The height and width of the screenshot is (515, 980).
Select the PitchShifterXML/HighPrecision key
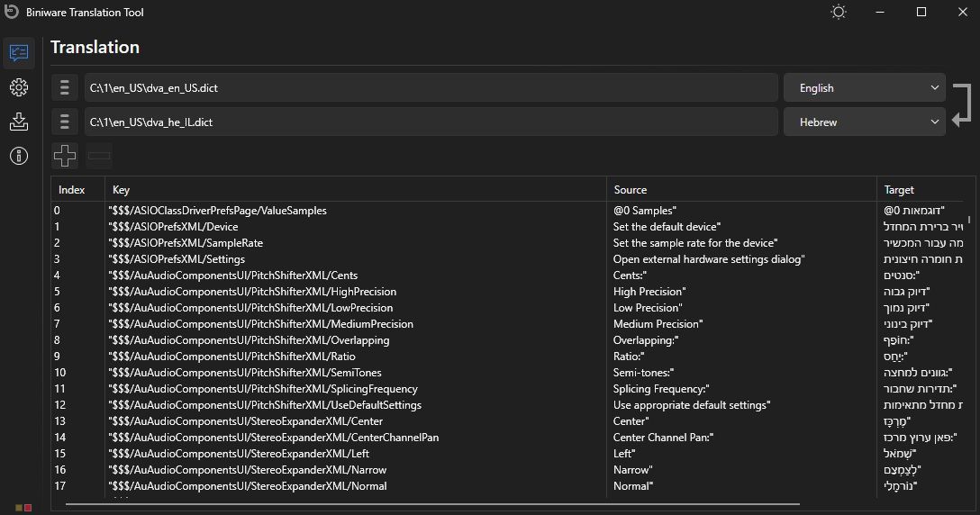point(252,292)
